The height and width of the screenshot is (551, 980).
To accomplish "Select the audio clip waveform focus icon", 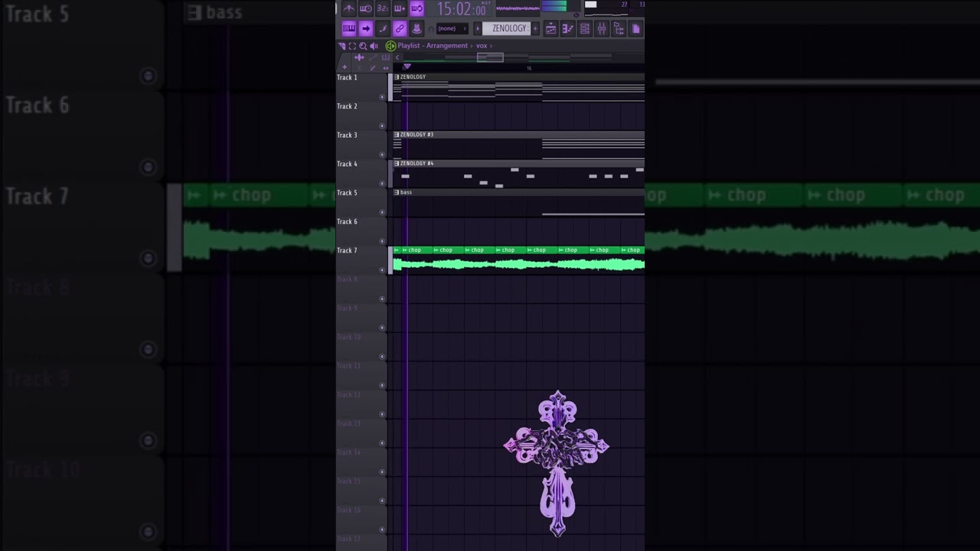I will [x=358, y=57].
